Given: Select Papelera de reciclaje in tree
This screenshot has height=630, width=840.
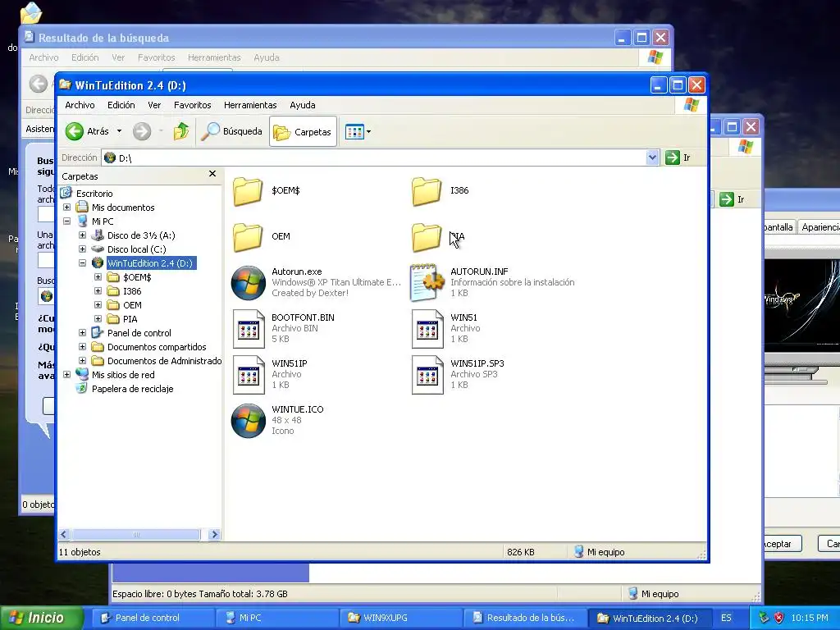Looking at the screenshot, I should (132, 389).
